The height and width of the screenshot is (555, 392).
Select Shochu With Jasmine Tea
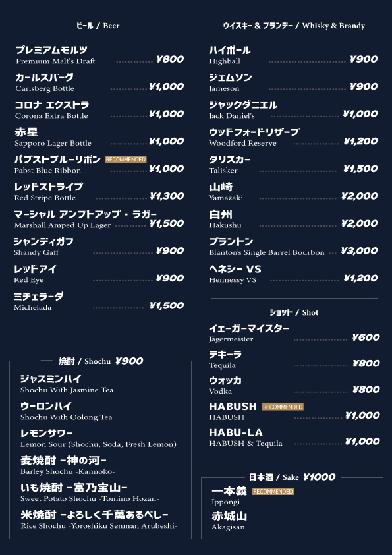pos(67,384)
